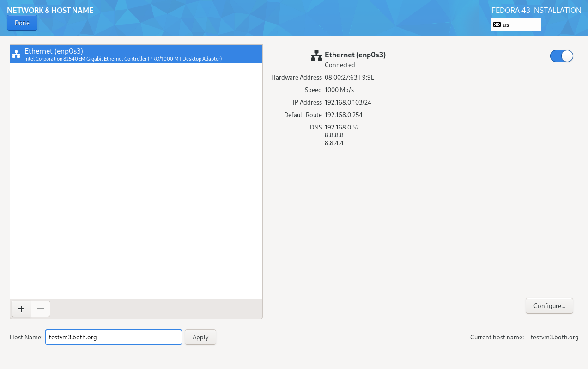
Task: Click the NETWORK & HOST NAME heading
Action: (50, 10)
